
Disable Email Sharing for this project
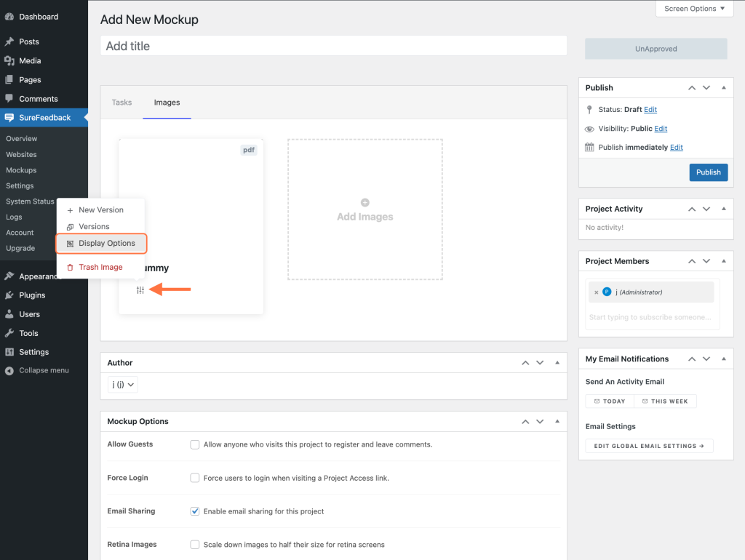pyautogui.click(x=195, y=511)
